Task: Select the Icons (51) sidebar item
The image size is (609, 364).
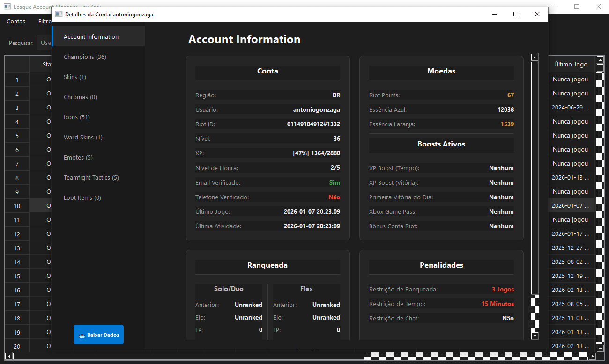Action: (77, 117)
